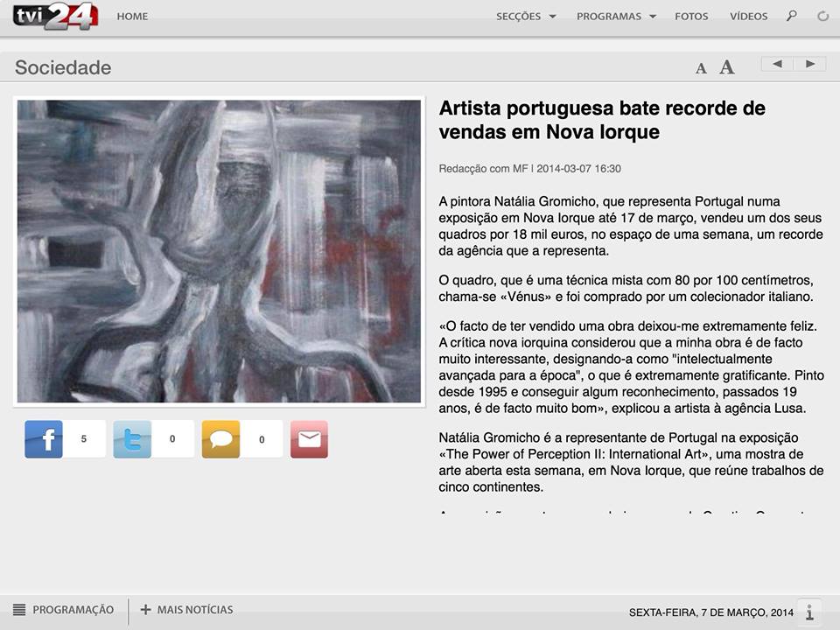Click the info icon in footer

point(809,612)
